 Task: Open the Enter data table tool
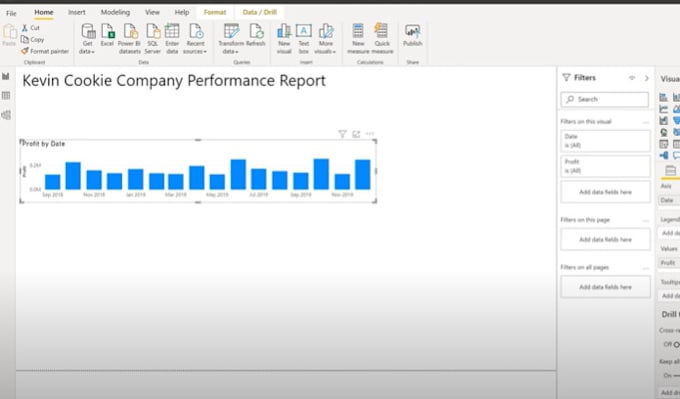[172, 39]
